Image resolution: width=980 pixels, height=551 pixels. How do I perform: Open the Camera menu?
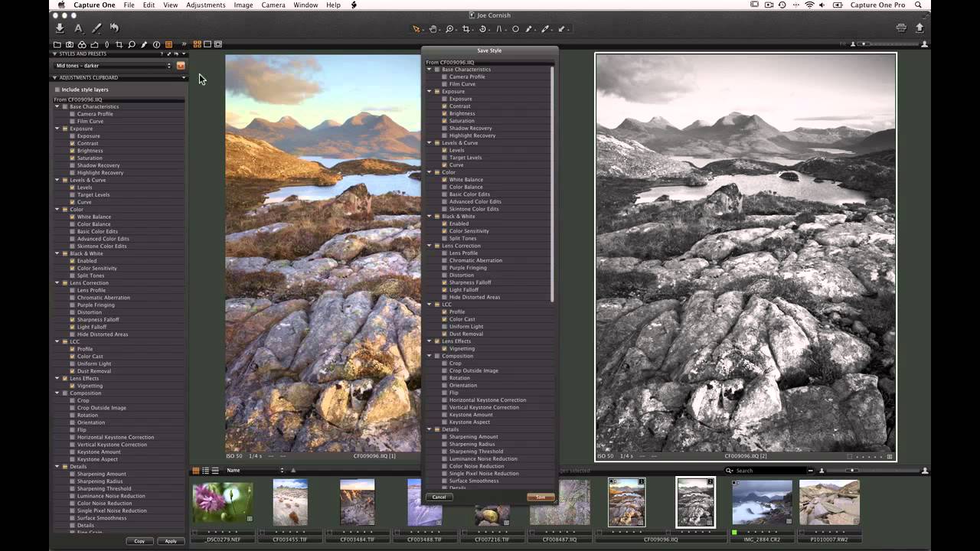point(273,5)
